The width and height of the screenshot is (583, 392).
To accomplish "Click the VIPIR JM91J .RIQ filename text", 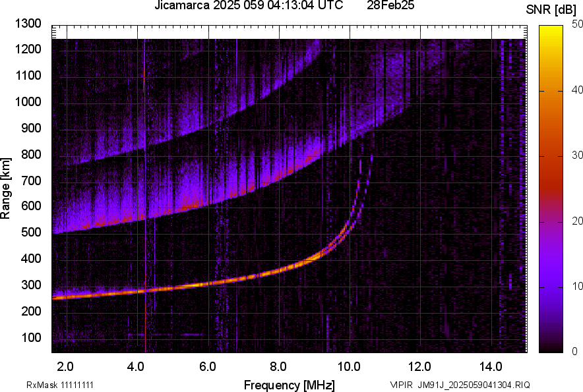I will (x=460, y=385).
